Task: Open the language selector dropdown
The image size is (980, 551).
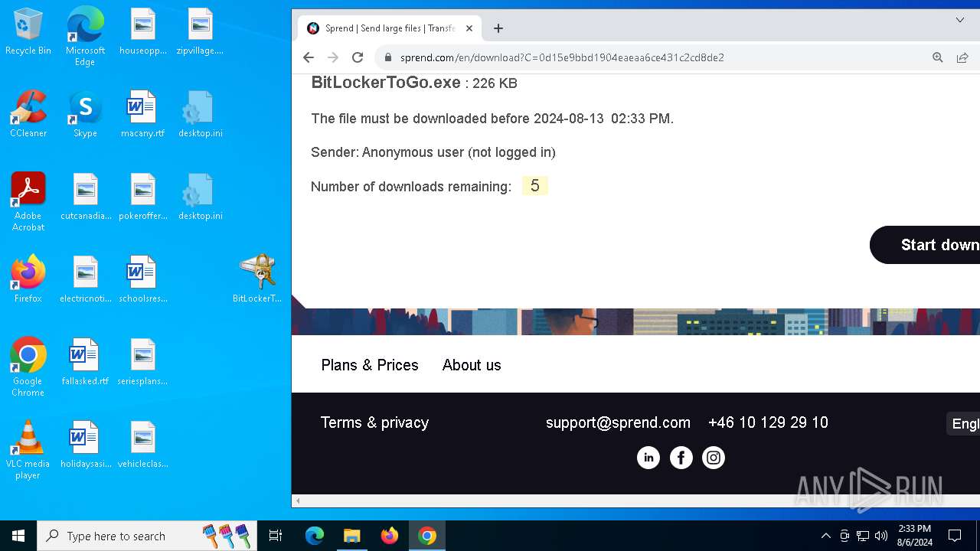Action: 963,423
